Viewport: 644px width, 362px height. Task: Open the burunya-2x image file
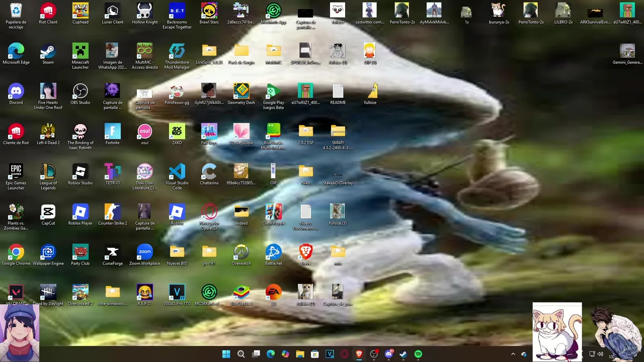[499, 14]
